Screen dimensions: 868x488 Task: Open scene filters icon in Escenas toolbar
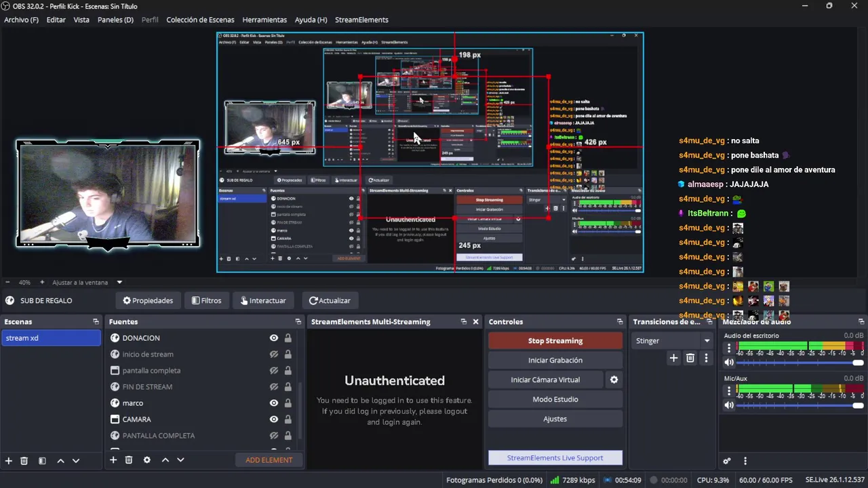tap(42, 460)
